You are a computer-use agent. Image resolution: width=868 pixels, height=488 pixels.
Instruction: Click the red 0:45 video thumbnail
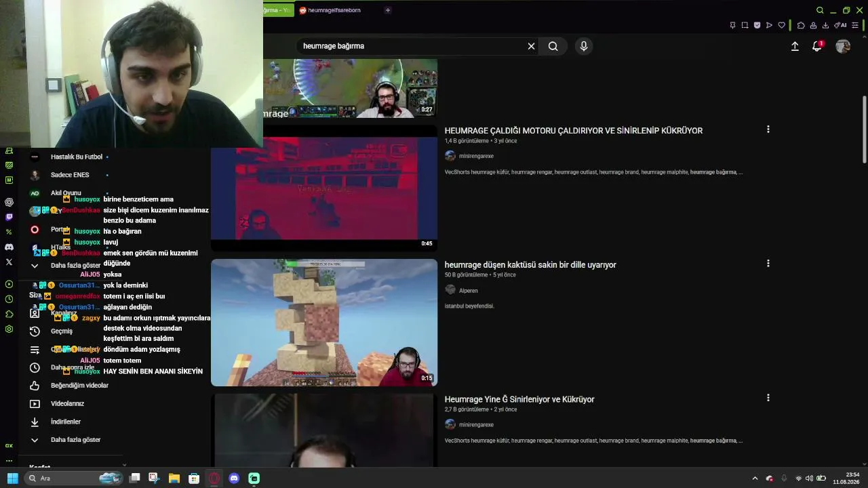click(324, 188)
